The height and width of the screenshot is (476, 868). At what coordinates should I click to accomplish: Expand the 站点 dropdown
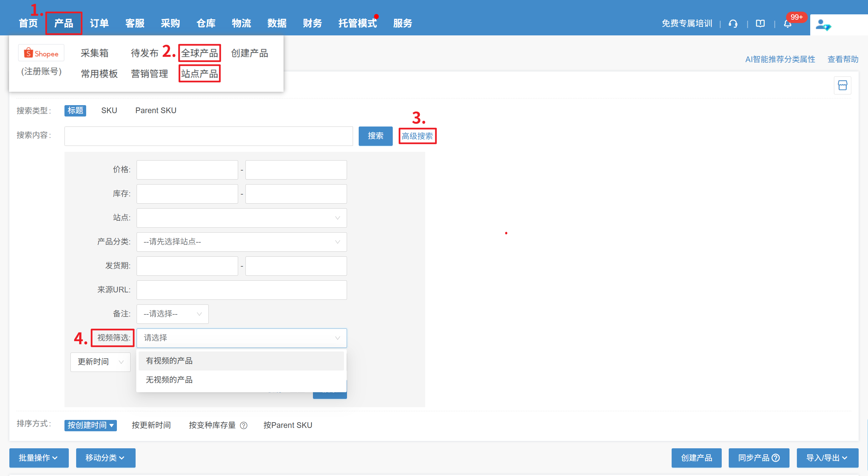[x=241, y=218]
